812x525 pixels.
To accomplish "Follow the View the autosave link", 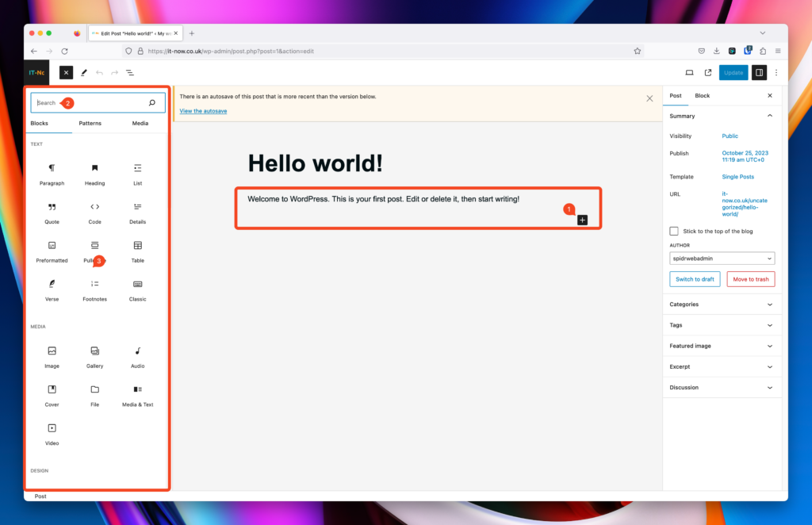I will [x=203, y=111].
